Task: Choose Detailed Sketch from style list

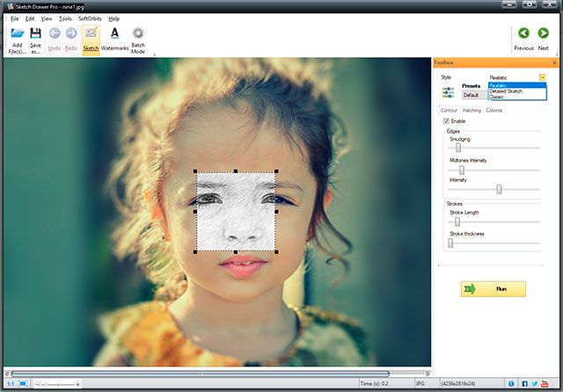Action: (508, 91)
